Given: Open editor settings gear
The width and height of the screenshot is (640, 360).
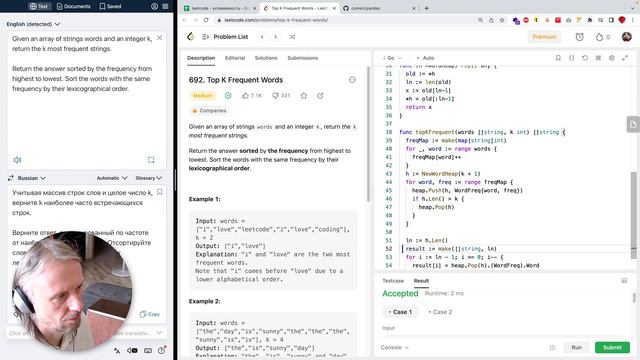Looking at the screenshot, I should coord(611,58).
